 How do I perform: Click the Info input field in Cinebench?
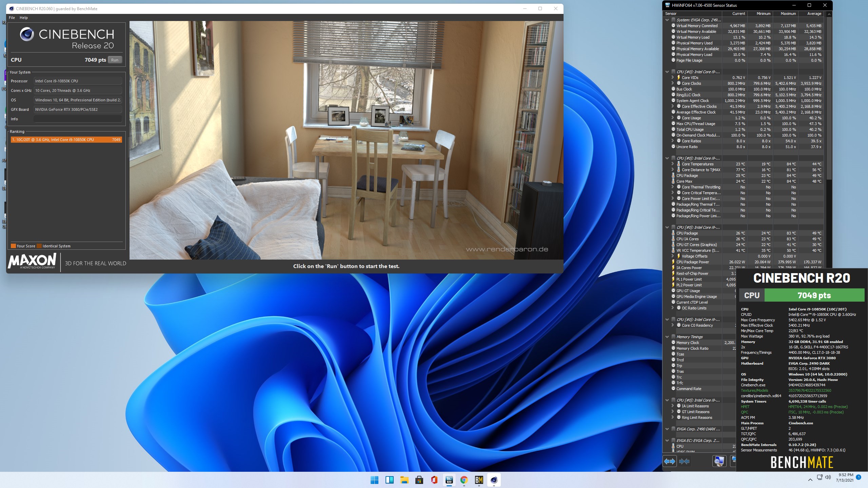tap(78, 119)
